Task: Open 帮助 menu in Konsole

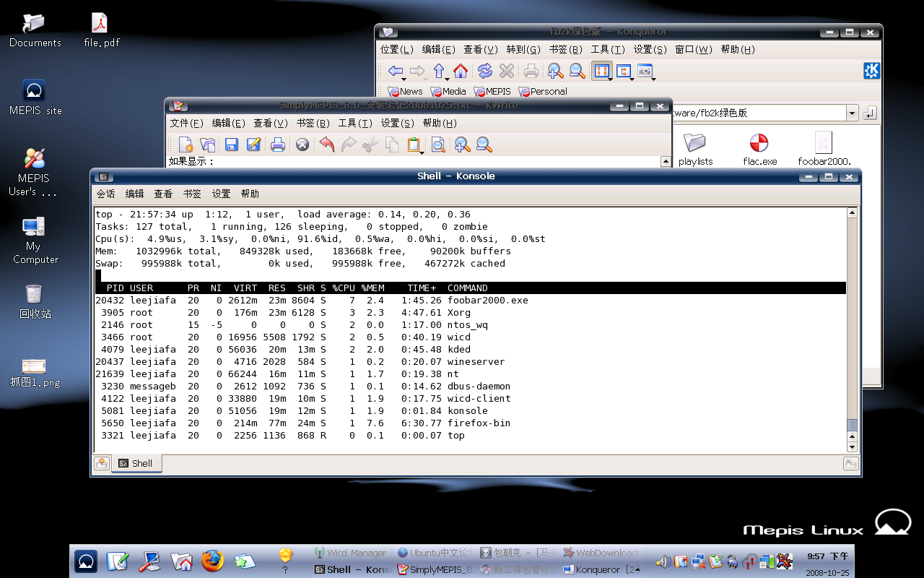Action: pos(250,194)
